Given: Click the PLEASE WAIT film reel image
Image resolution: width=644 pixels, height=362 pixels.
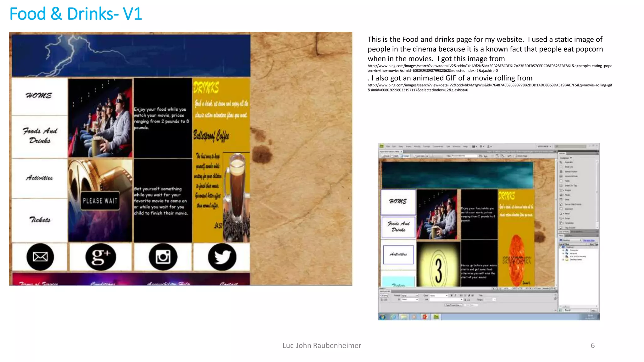Looking at the screenshot, I should [x=100, y=200].
